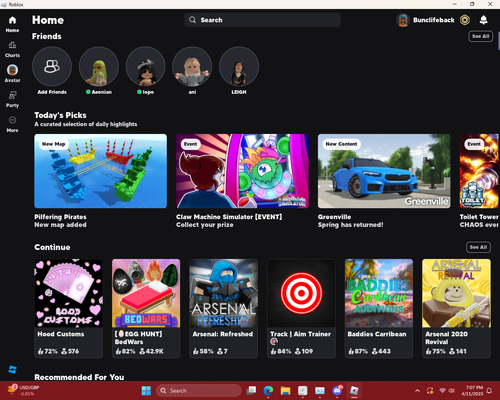This screenshot has width=500, height=400.
Task: Open the Robux balance icon
Action: point(465,20)
